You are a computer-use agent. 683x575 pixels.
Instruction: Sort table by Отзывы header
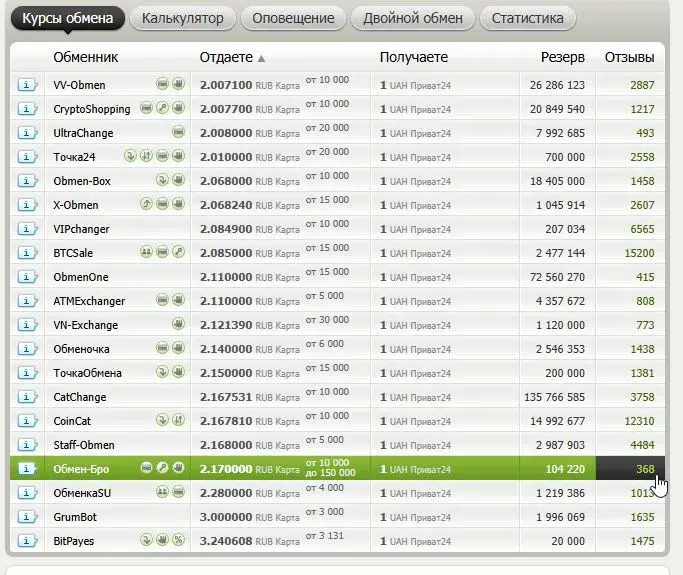(x=629, y=57)
